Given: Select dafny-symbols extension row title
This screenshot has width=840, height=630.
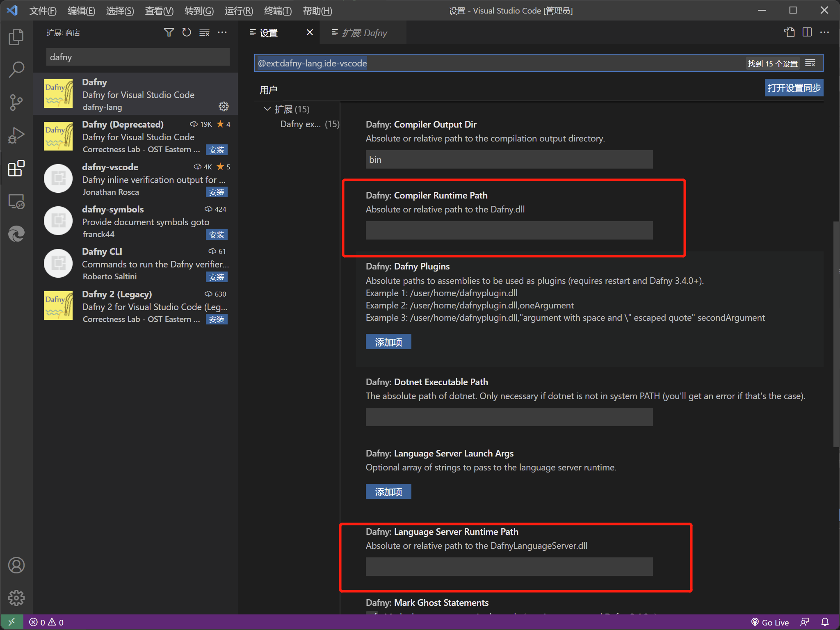Looking at the screenshot, I should tap(113, 209).
